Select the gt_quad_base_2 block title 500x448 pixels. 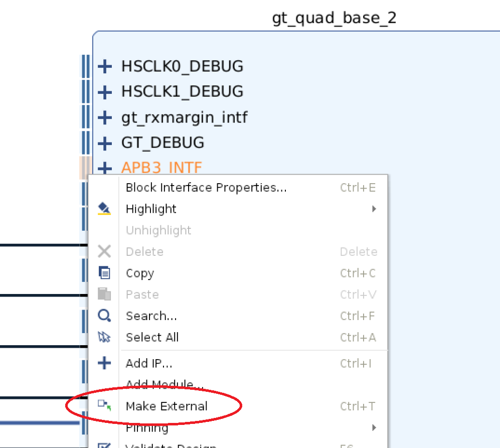tap(334, 19)
